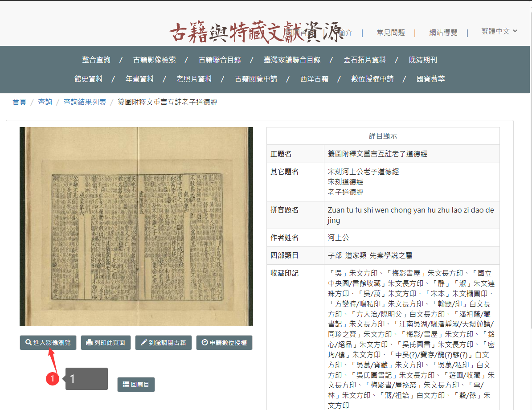The image size is (532, 410).
Task: Click the 列印此頁面 printer button
Action: tap(106, 343)
